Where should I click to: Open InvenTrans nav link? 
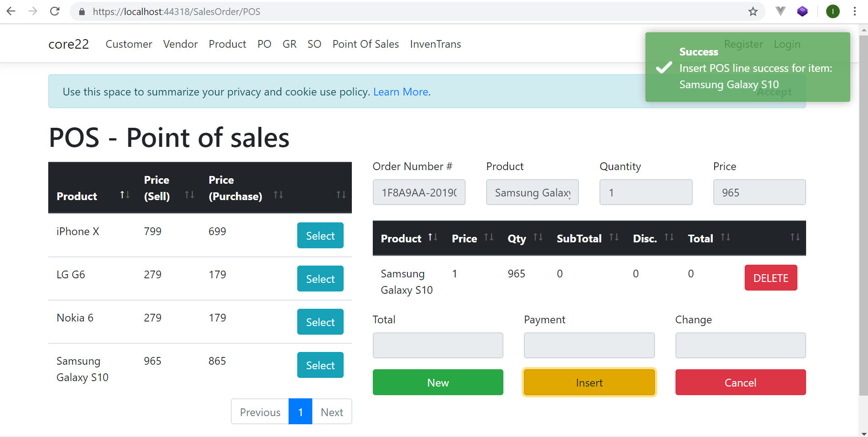click(x=436, y=44)
